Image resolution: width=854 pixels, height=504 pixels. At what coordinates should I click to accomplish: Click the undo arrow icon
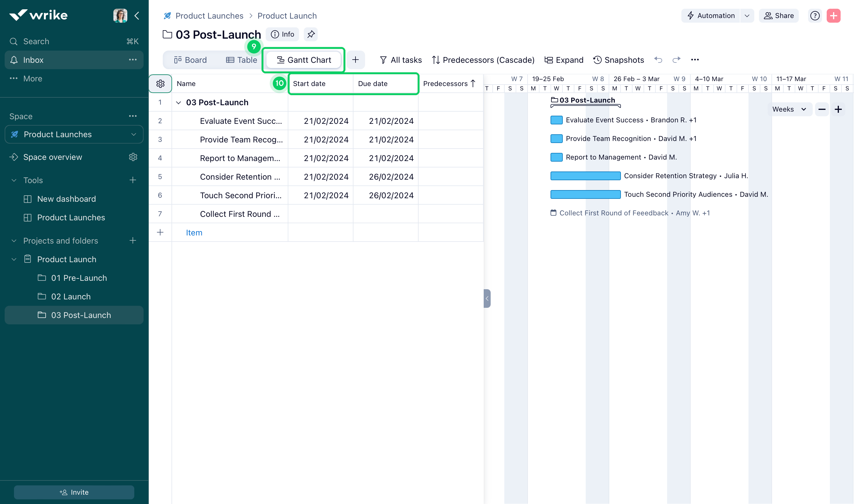coord(658,60)
